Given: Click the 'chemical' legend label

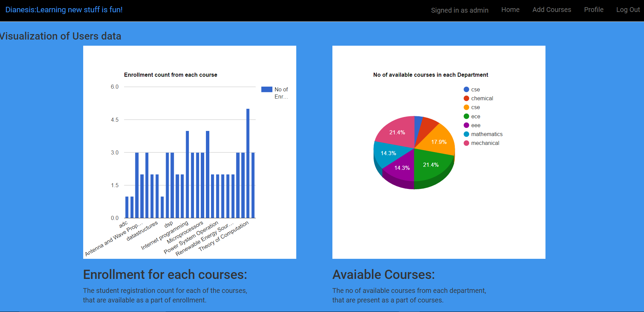Looking at the screenshot, I should point(482,98).
